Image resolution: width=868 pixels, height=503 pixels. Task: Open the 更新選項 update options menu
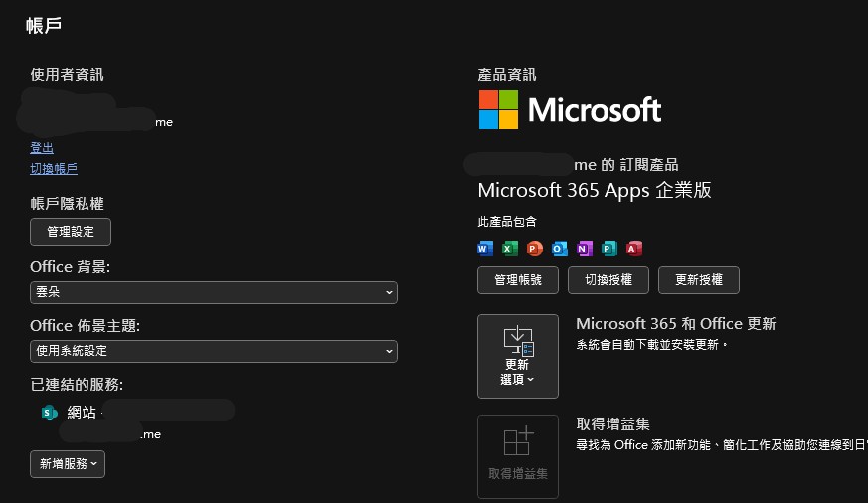[x=518, y=356]
